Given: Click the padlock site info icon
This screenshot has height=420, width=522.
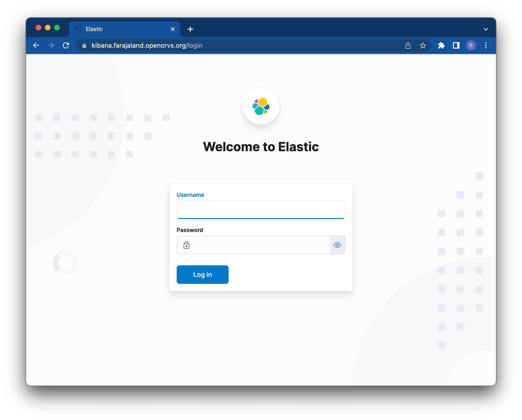Looking at the screenshot, I should click(84, 46).
